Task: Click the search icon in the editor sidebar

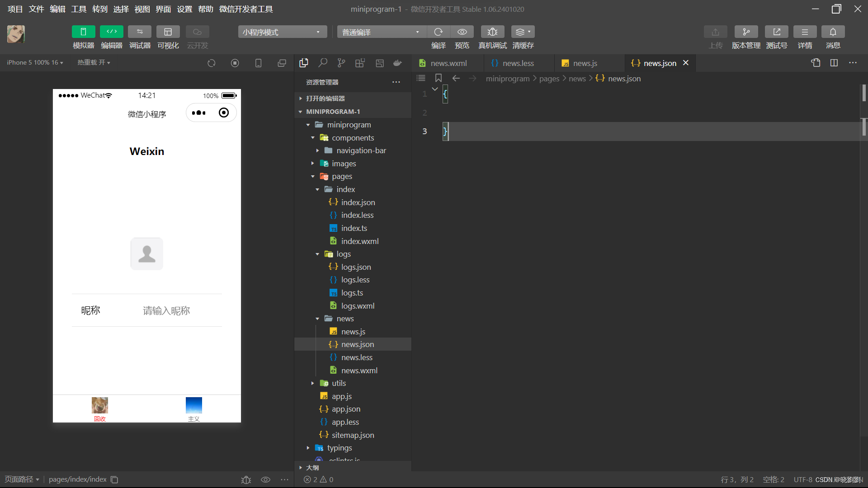Action: (x=323, y=63)
